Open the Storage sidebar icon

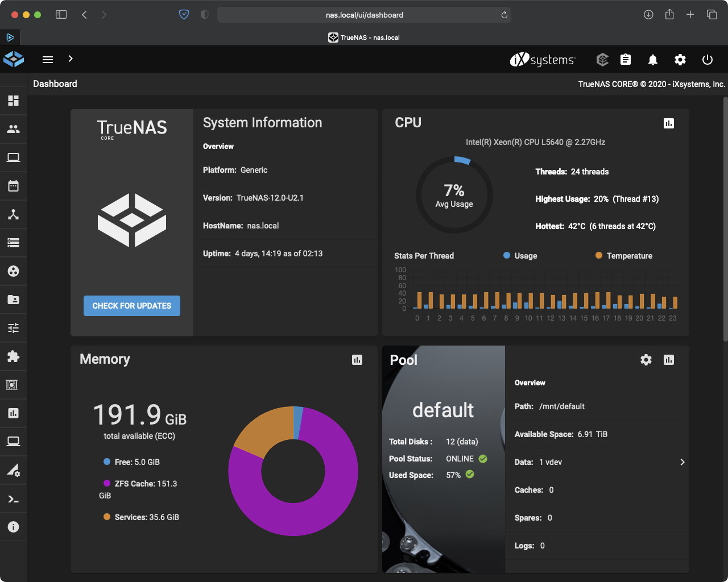pos(13,243)
